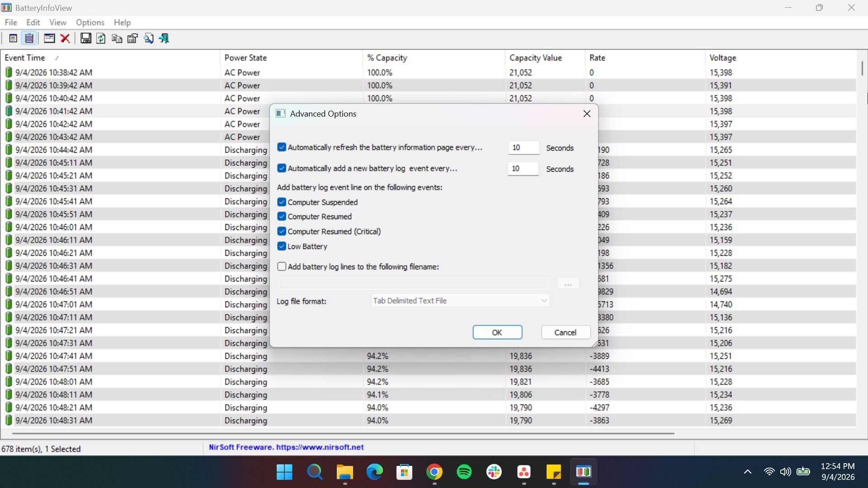Open Spotify from the taskbar
The image size is (868, 488).
click(x=464, y=472)
